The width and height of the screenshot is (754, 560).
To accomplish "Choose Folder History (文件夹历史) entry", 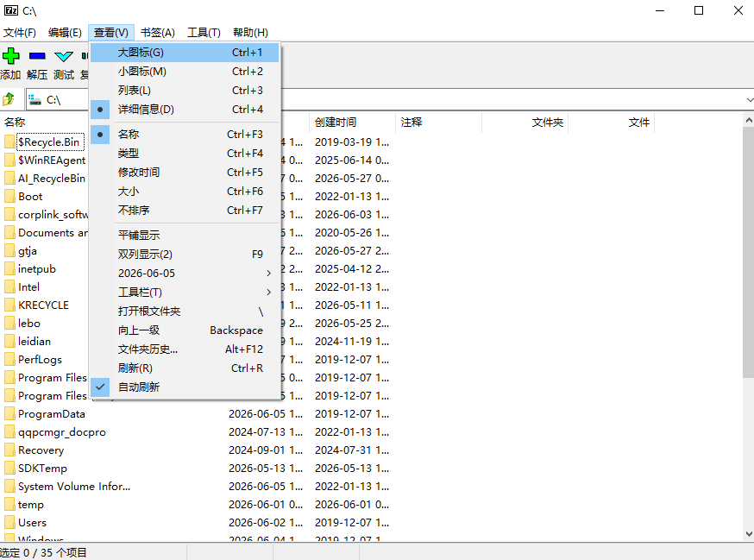I will pos(185,349).
